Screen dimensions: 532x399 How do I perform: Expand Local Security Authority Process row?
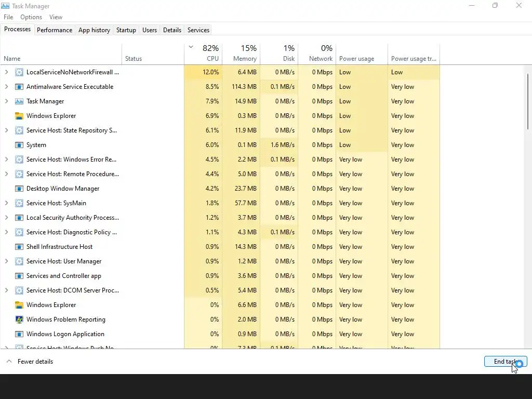coord(6,218)
